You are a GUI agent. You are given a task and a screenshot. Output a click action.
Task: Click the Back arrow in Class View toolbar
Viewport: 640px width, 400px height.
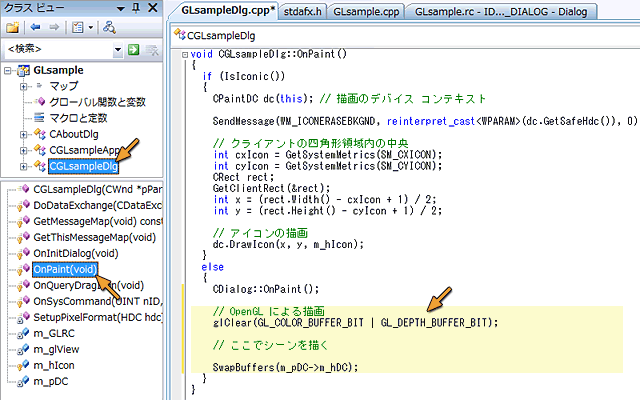click(x=36, y=27)
